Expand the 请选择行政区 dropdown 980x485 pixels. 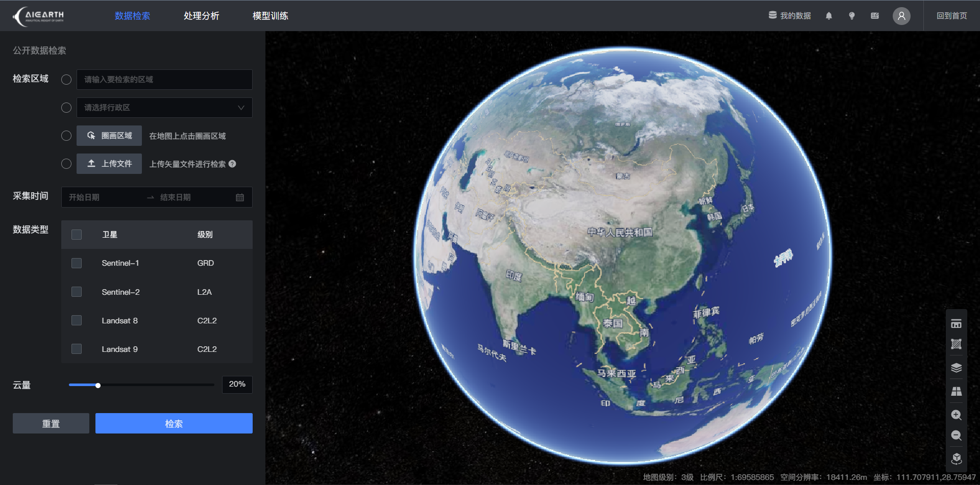(x=164, y=108)
